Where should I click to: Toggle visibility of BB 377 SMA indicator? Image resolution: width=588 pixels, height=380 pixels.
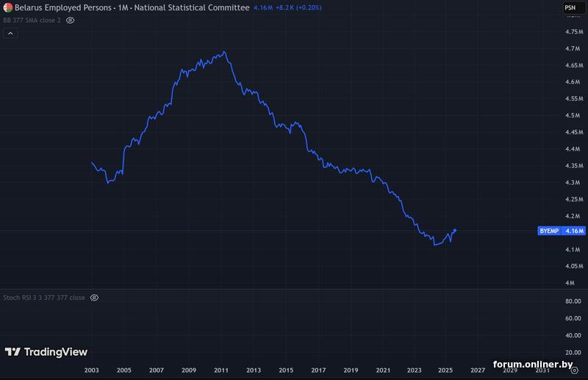pos(70,21)
